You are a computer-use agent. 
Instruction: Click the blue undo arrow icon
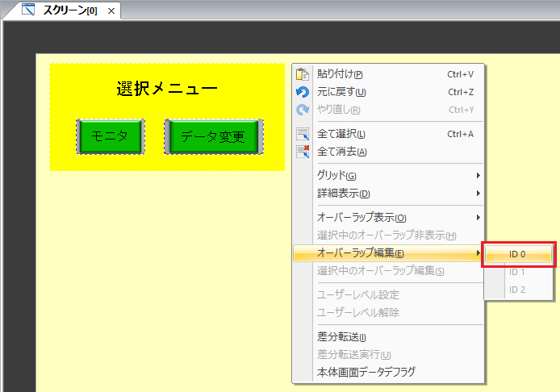(303, 92)
